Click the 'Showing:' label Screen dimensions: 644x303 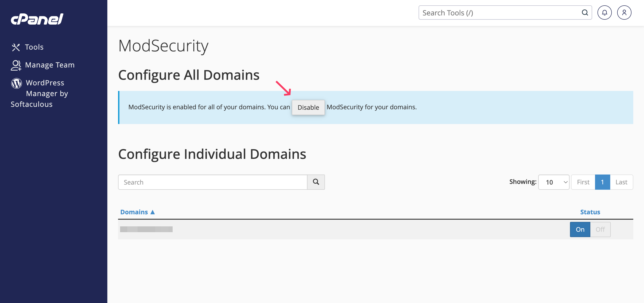pos(523,182)
